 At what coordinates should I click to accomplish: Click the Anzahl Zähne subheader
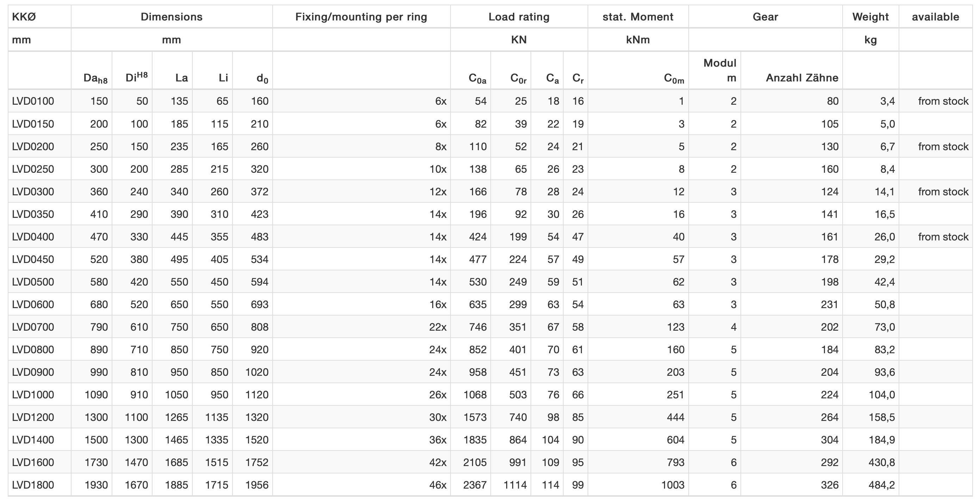(802, 78)
